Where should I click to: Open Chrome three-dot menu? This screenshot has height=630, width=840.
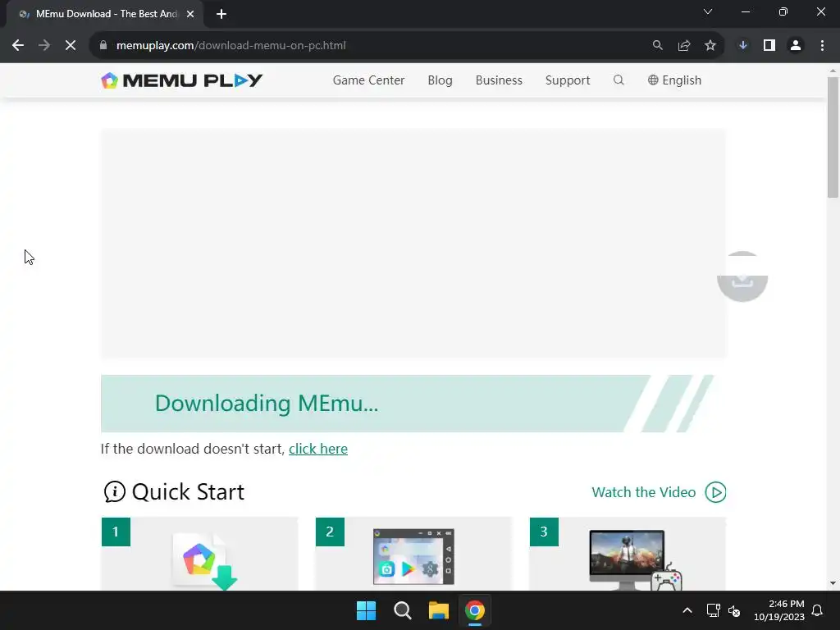tap(822, 46)
